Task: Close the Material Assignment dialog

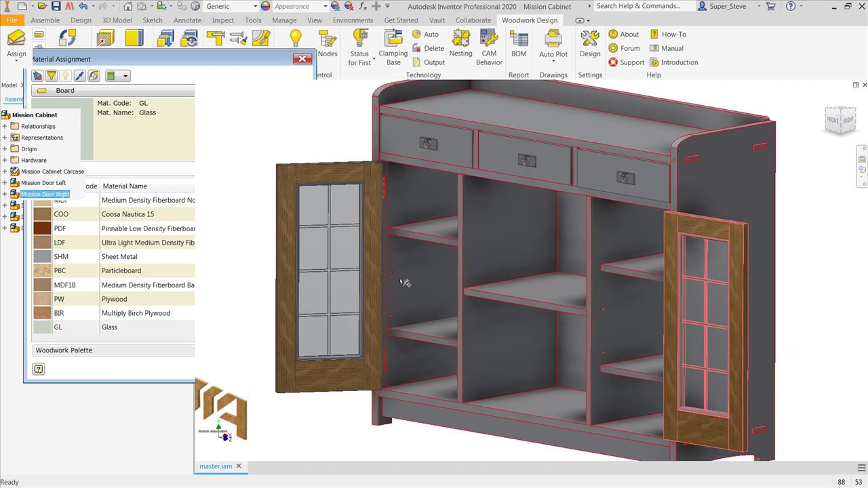Action: (302, 59)
